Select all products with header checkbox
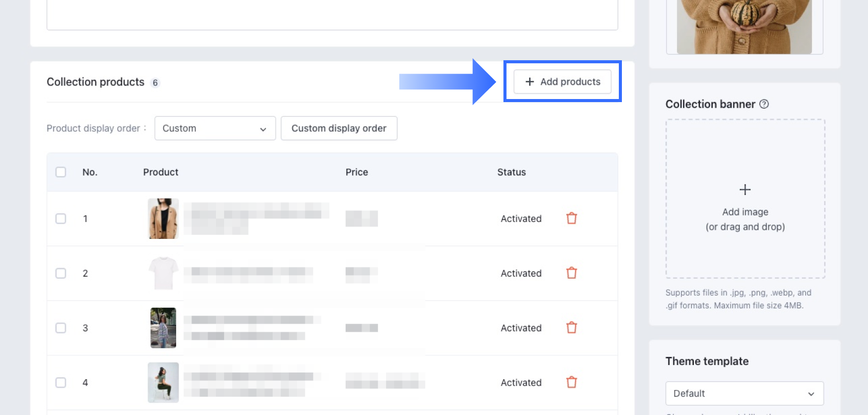 pyautogui.click(x=61, y=172)
